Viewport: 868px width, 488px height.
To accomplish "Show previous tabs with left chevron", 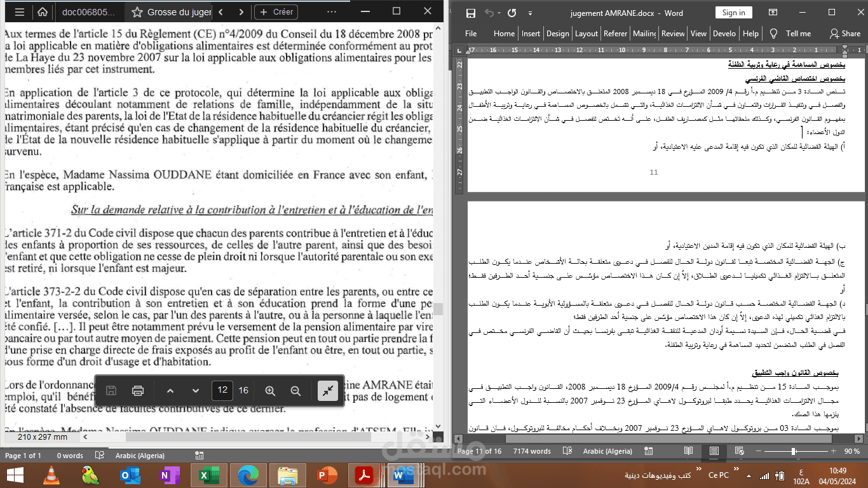I will 220,12.
